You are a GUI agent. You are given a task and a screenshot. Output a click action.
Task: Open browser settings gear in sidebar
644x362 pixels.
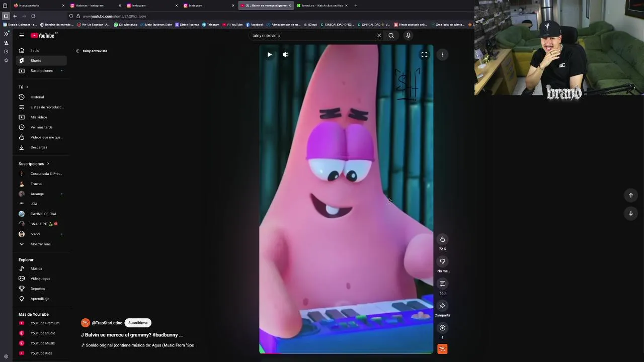(6, 356)
